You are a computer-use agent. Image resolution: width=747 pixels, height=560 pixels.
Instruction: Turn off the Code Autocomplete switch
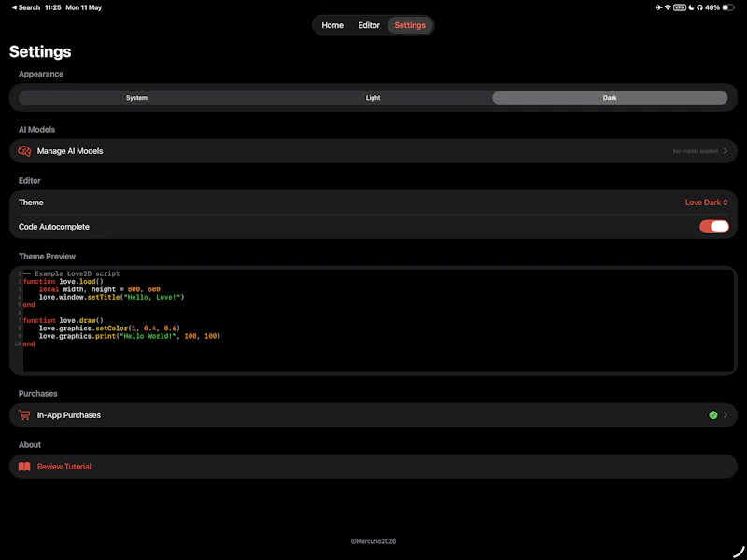coord(713,227)
